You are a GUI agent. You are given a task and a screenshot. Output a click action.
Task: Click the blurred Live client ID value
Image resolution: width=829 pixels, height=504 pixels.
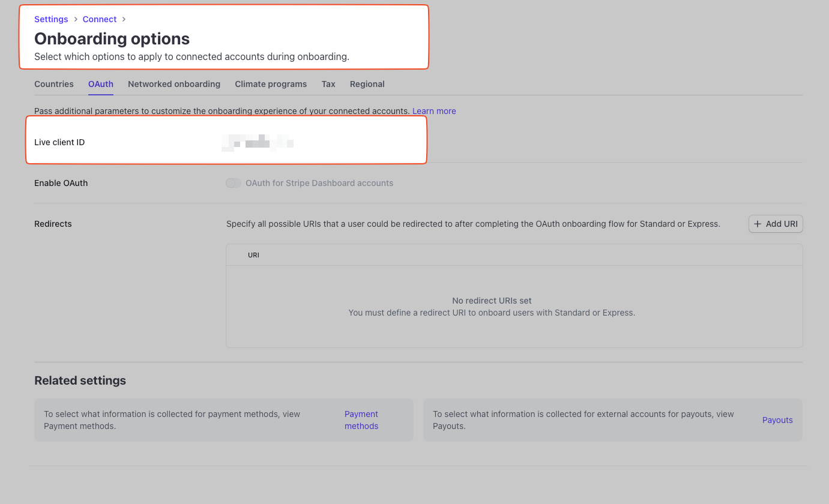tap(258, 143)
